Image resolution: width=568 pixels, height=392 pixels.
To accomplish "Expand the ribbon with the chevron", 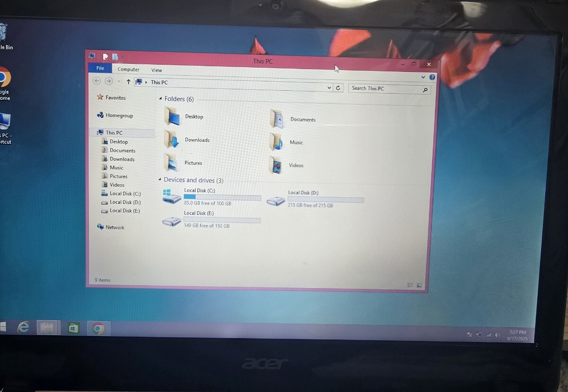I will click(423, 77).
